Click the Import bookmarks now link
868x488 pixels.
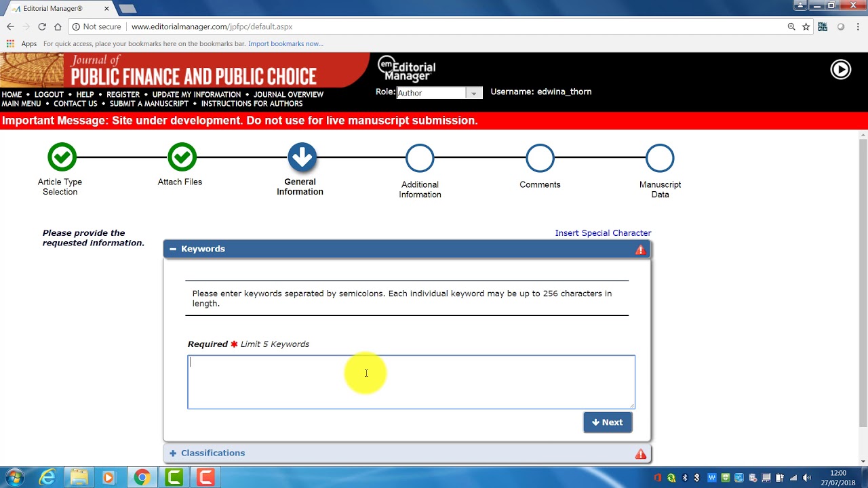285,44
